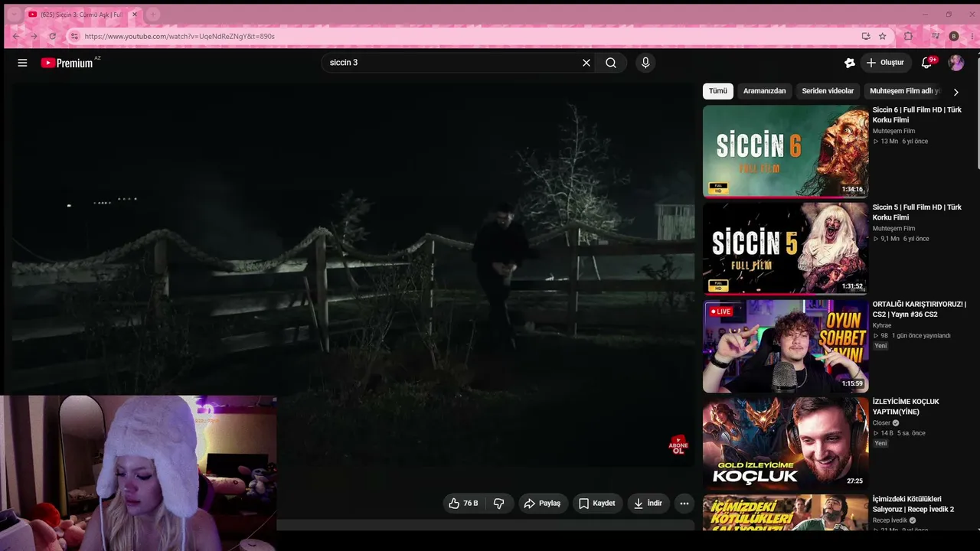Select the Tümü filter chip
The width and height of the screenshot is (980, 551).
718,91
